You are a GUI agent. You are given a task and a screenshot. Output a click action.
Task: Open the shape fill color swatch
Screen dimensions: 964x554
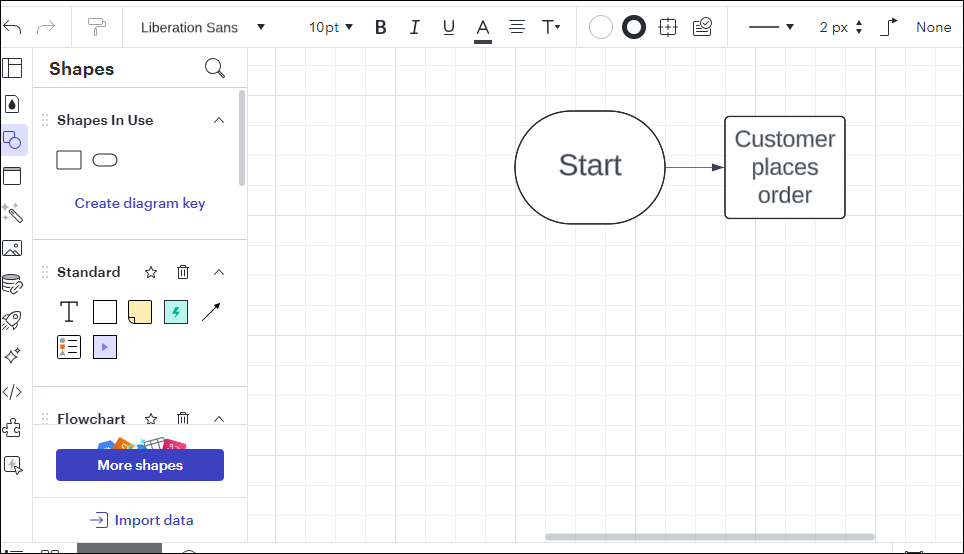click(601, 27)
